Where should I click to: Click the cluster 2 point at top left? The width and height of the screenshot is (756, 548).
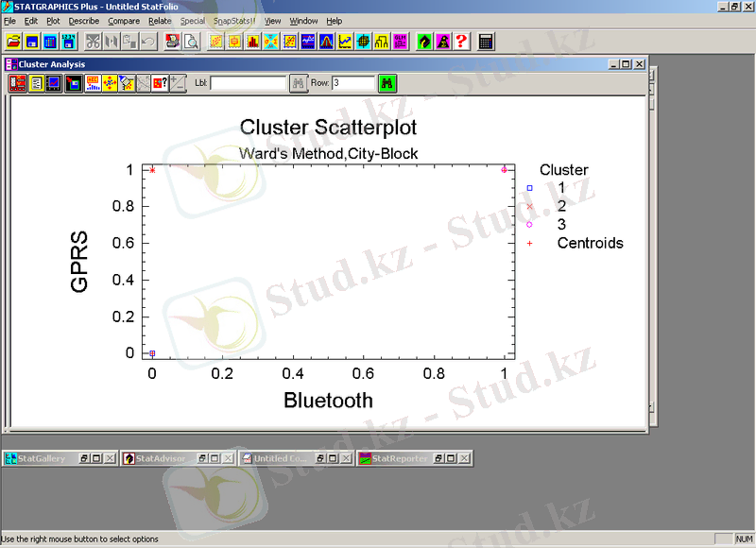[x=152, y=170]
